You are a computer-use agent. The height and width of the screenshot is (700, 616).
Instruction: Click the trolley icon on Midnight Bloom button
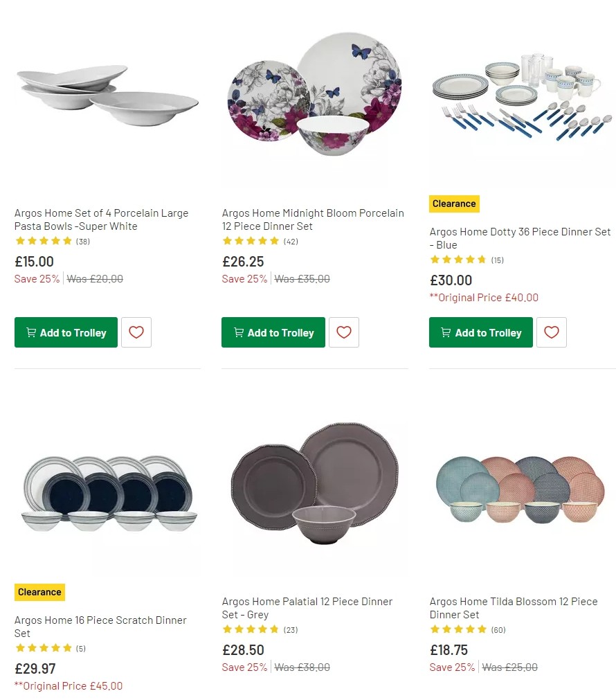pos(237,332)
